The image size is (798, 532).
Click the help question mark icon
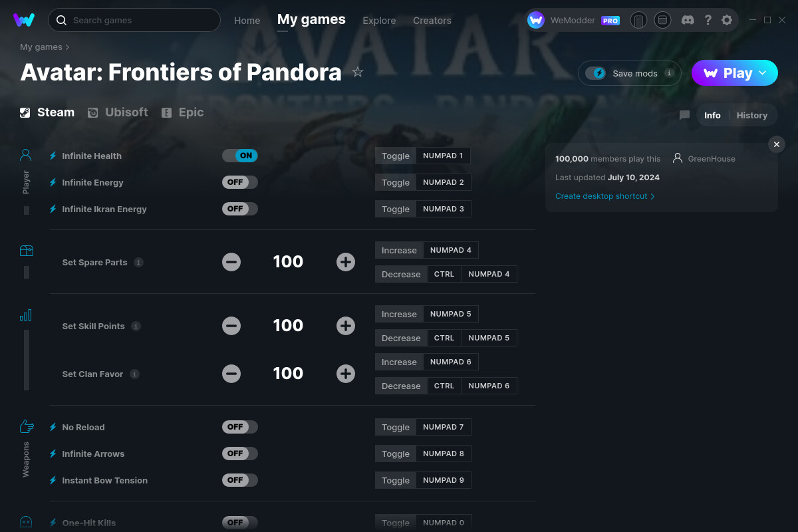[x=708, y=20]
